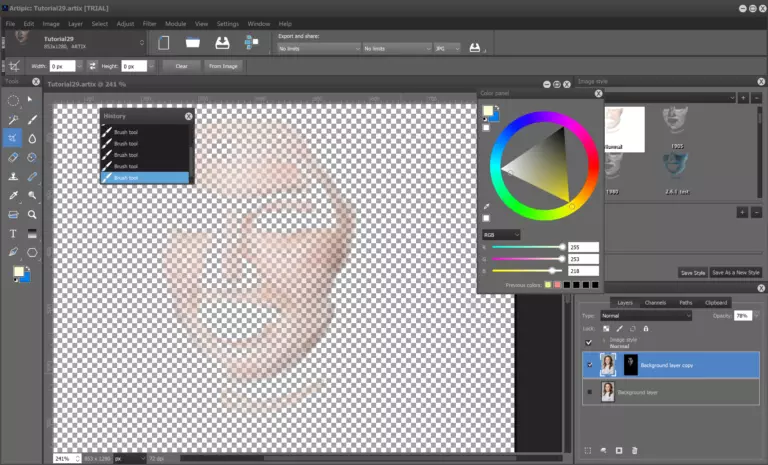Click the save disk icon in toolbar
This screenshot has width=768, height=465.
point(222,43)
